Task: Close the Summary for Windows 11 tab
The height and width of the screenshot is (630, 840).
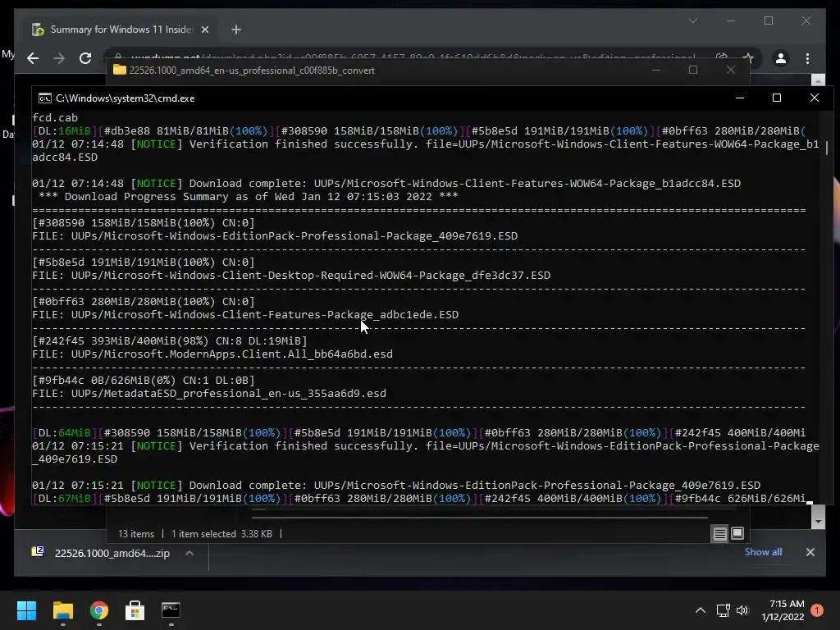Action: [204, 30]
